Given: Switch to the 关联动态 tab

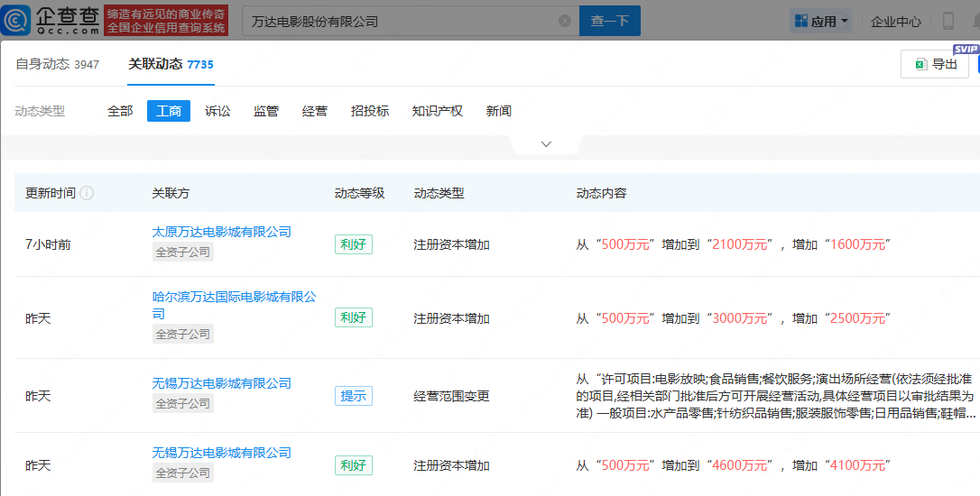Looking at the screenshot, I should [171, 64].
